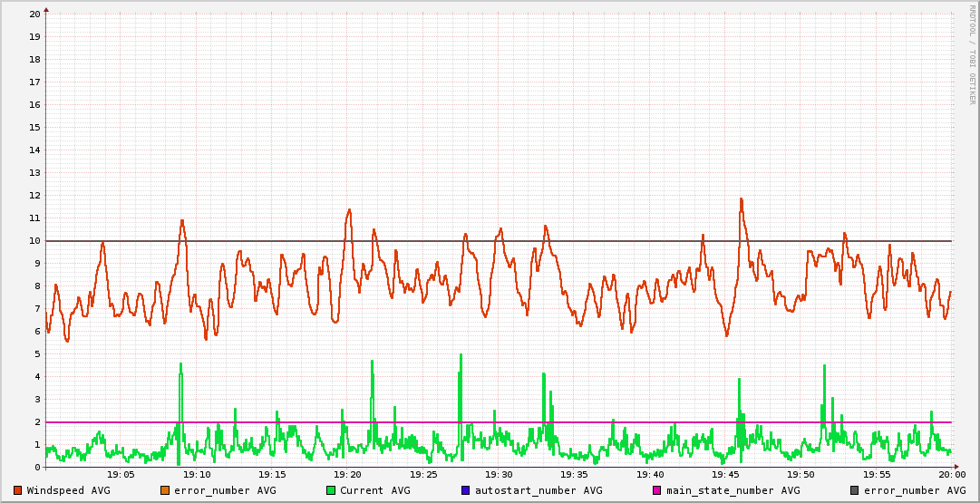Select the Current AVG legend label
Viewport: 980px width, 503px height.
coord(374,490)
